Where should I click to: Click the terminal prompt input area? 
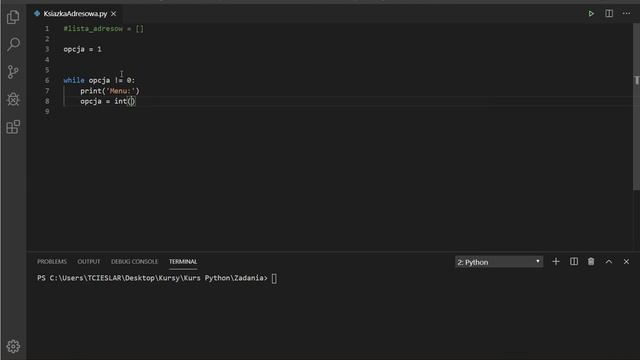point(274,278)
